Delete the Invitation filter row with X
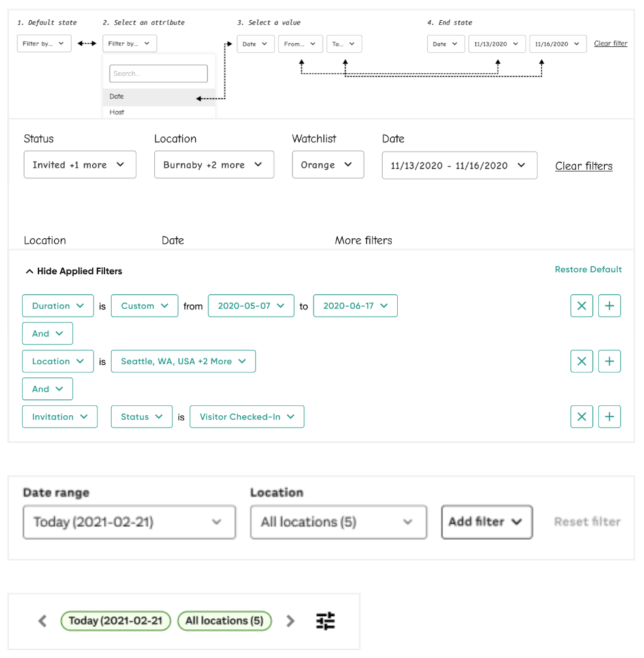Viewport: 644px width, 658px height. coord(581,416)
